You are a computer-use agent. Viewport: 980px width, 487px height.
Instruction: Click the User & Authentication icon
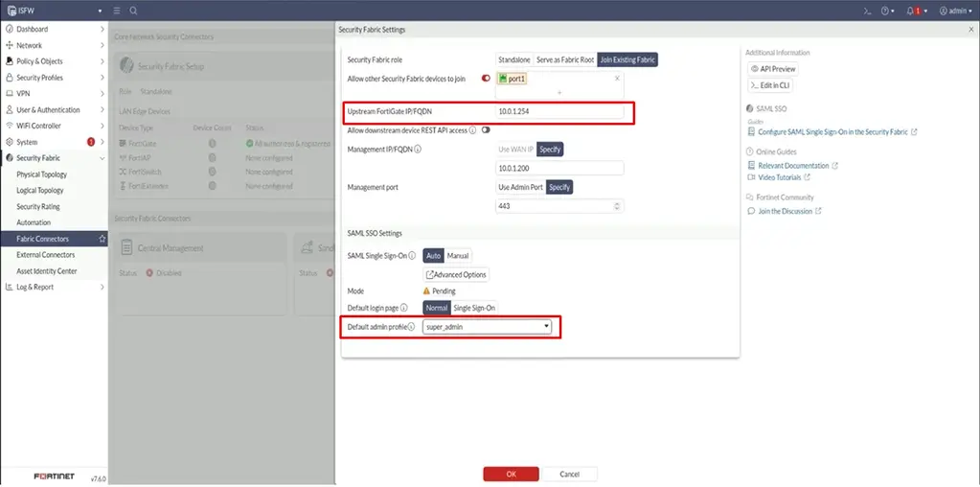[10, 109]
